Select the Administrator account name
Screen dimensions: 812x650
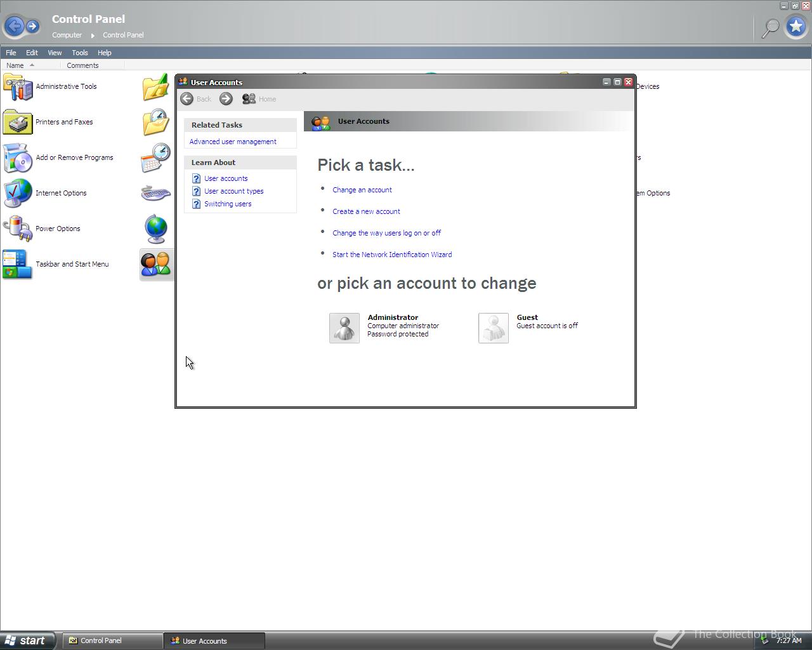coord(393,317)
